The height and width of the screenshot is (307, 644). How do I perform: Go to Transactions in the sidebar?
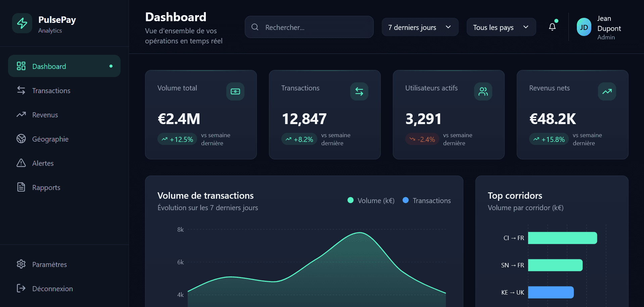click(x=64, y=90)
